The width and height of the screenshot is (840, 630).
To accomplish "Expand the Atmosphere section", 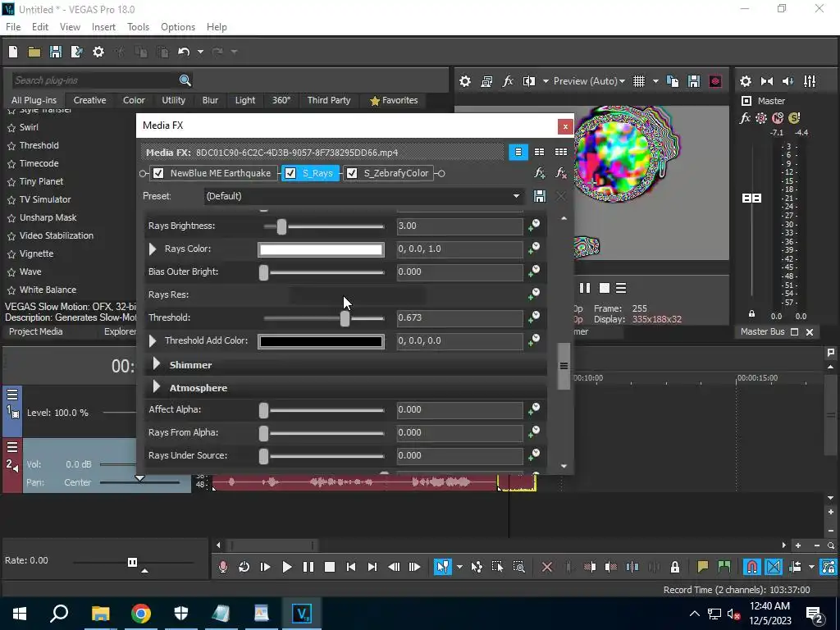I will pyautogui.click(x=157, y=387).
